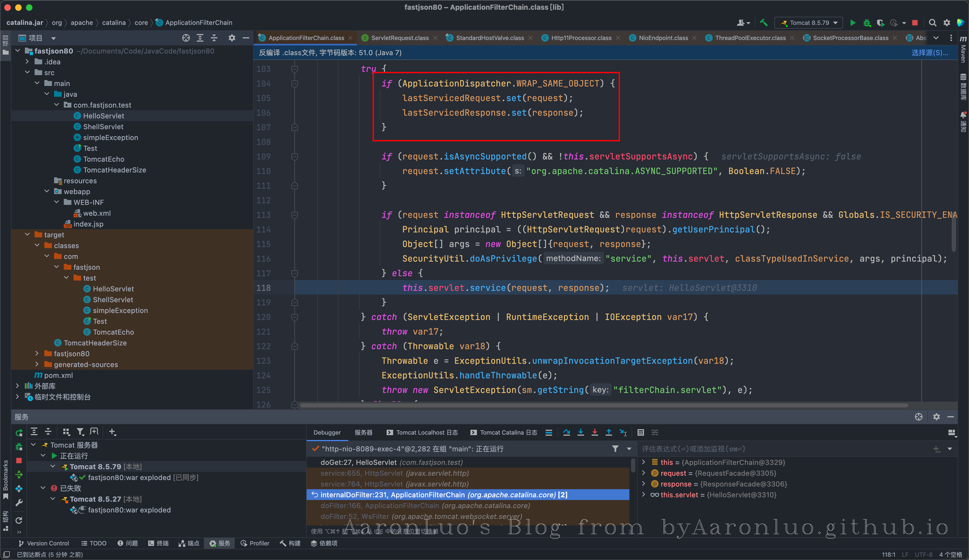Force step into (red arrow) in debugger

click(x=595, y=432)
